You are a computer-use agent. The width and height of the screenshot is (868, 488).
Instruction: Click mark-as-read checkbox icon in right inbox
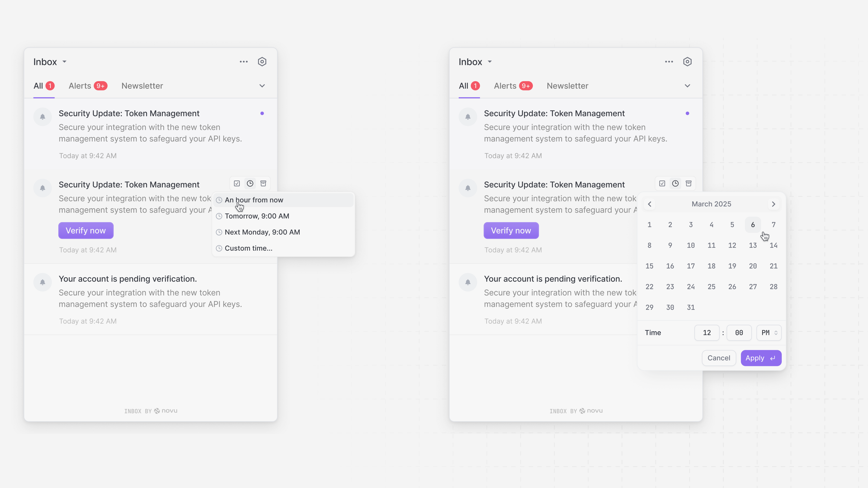pos(662,183)
